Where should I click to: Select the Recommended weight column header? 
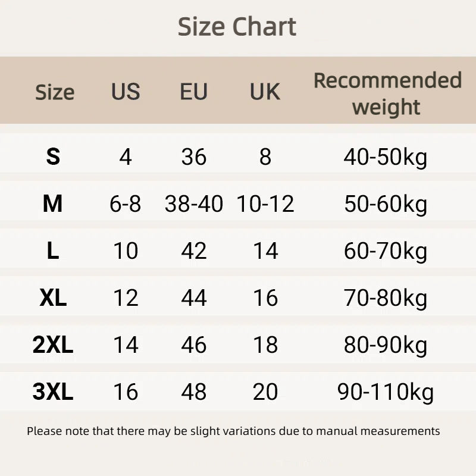pos(387,93)
